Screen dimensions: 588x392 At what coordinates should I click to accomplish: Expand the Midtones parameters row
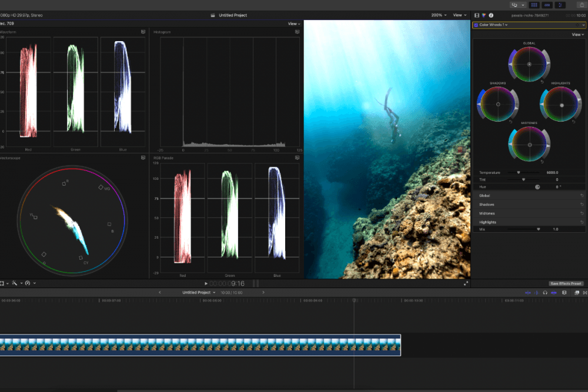point(487,213)
